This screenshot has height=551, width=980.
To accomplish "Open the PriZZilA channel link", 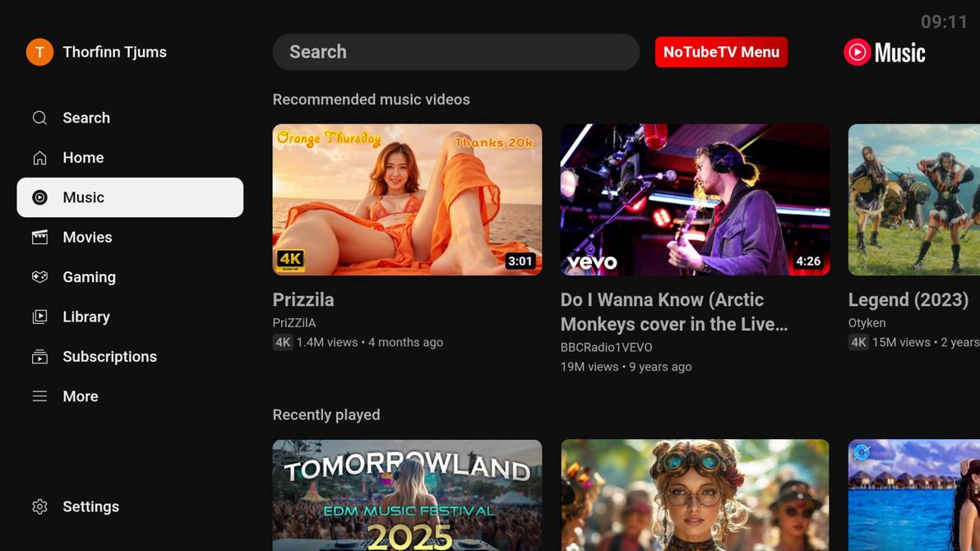I will pyautogui.click(x=294, y=322).
